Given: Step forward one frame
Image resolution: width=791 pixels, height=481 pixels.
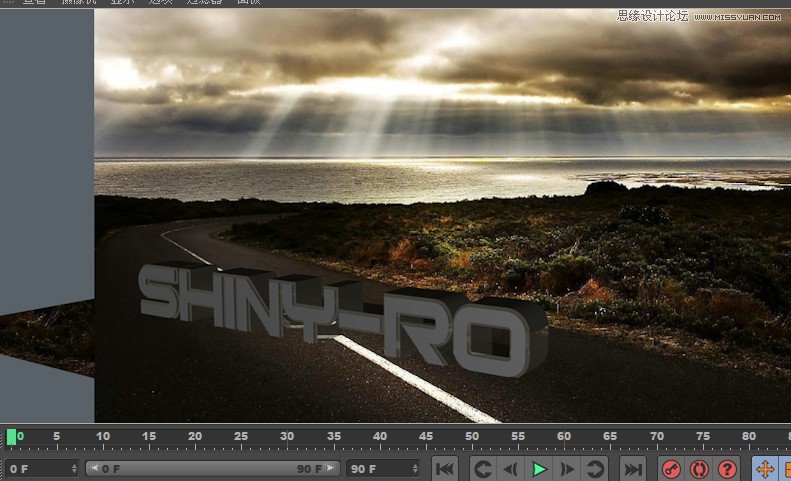Looking at the screenshot, I should point(567,469).
